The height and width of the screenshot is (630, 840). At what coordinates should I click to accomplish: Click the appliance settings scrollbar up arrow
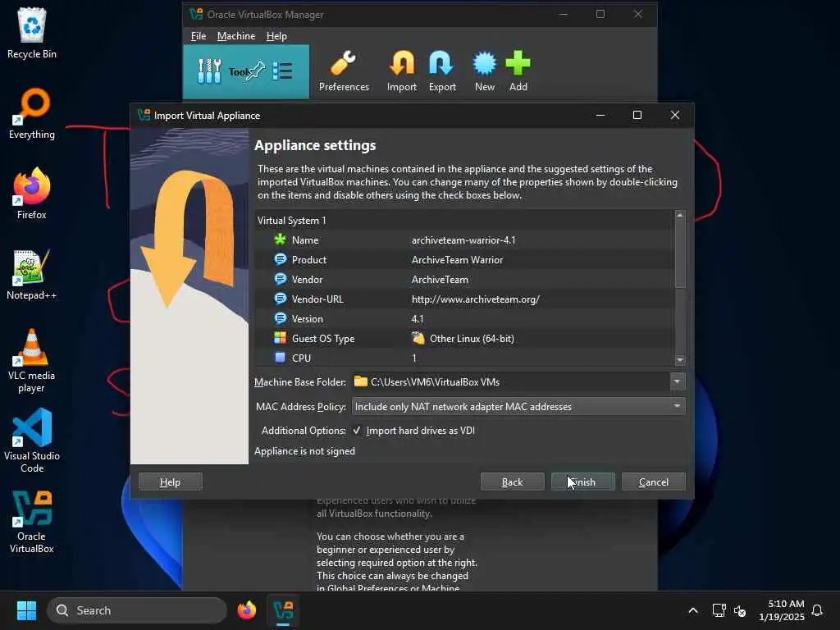coord(680,215)
